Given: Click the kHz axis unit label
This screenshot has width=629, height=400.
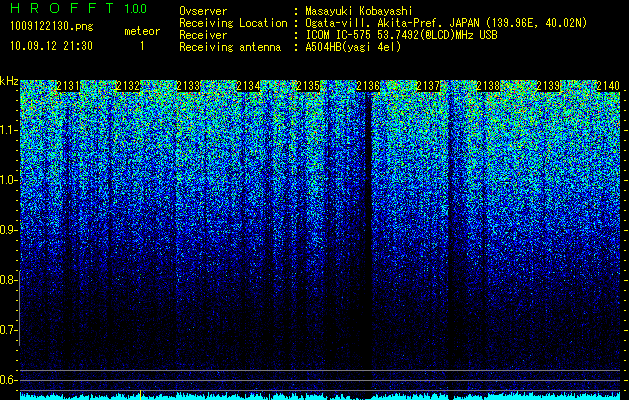Looking at the screenshot, I should coord(9,81).
